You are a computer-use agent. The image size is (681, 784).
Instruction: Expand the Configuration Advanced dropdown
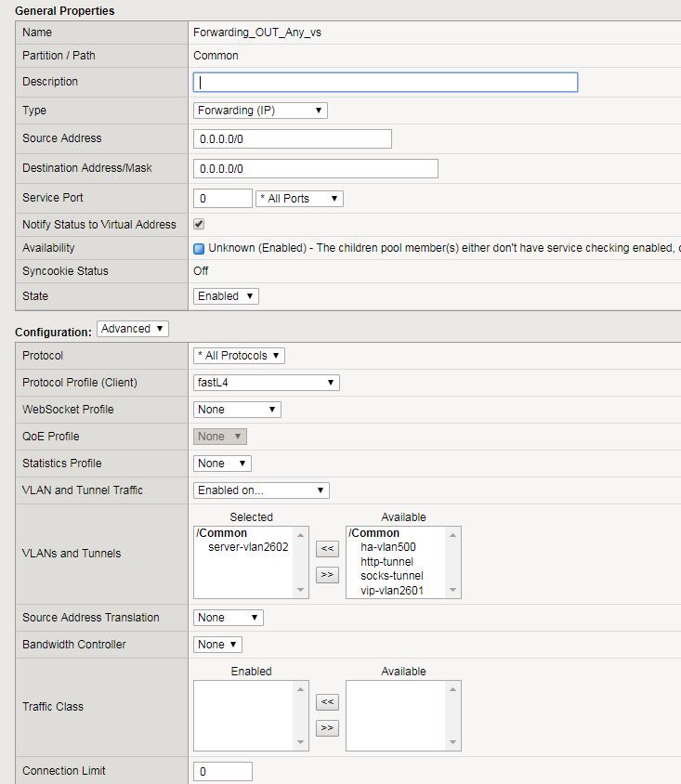(132, 329)
